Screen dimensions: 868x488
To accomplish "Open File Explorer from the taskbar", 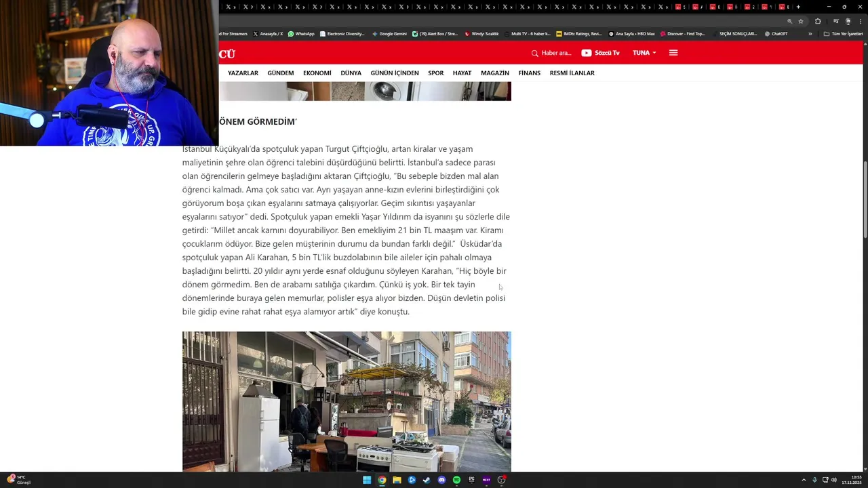I will pyautogui.click(x=397, y=480).
